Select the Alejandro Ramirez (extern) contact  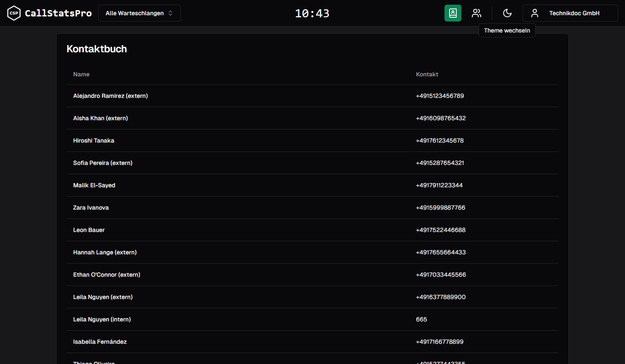pyautogui.click(x=110, y=96)
